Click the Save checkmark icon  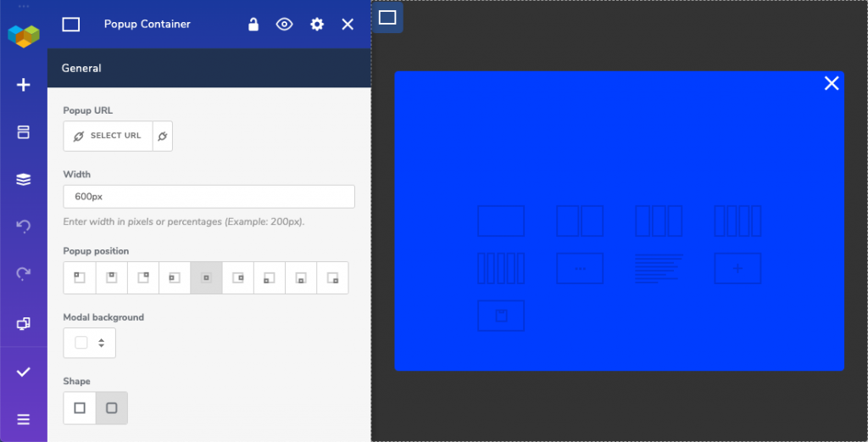click(x=23, y=372)
